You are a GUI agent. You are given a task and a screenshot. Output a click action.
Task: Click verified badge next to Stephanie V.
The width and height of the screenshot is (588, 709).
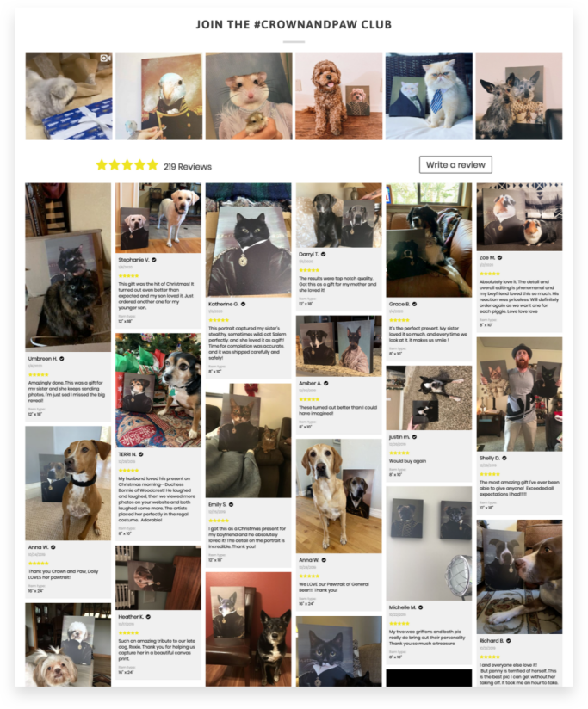[x=154, y=260]
